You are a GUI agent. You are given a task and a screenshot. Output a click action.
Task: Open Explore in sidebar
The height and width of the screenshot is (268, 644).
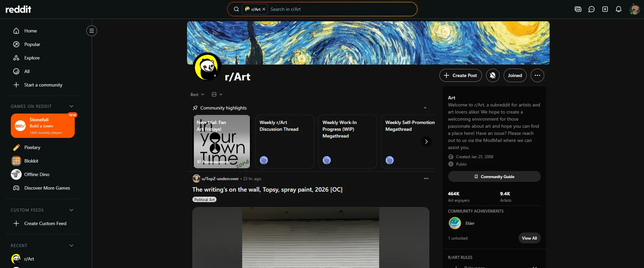point(43,58)
